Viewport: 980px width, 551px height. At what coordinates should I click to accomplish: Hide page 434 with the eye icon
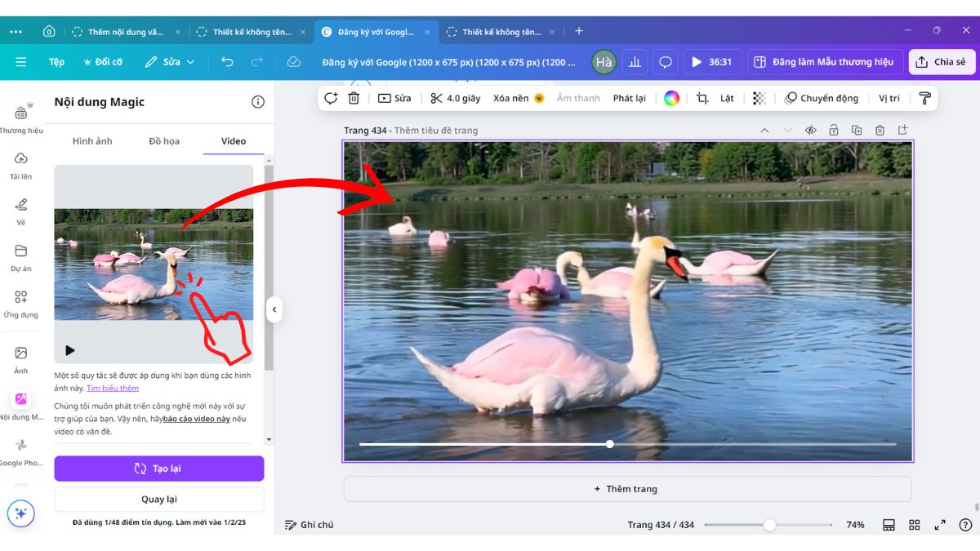click(810, 130)
